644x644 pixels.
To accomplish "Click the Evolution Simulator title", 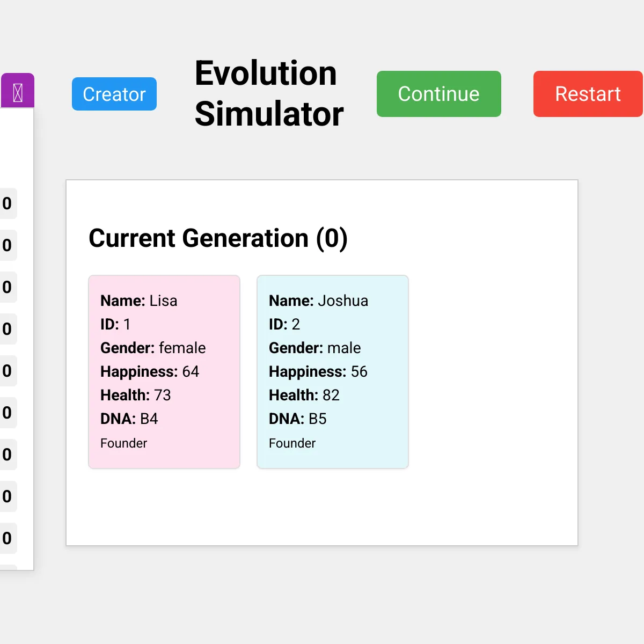I will [x=268, y=94].
